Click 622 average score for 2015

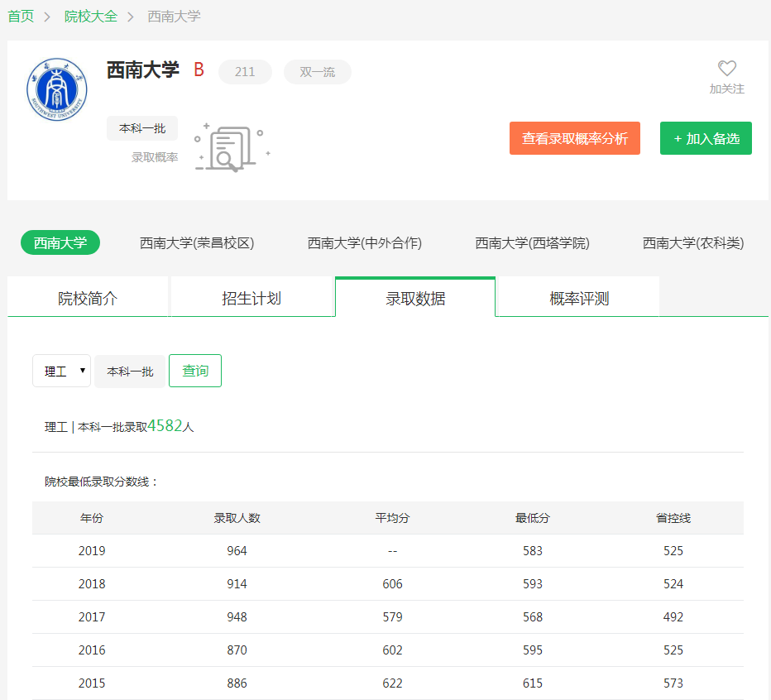(x=392, y=683)
